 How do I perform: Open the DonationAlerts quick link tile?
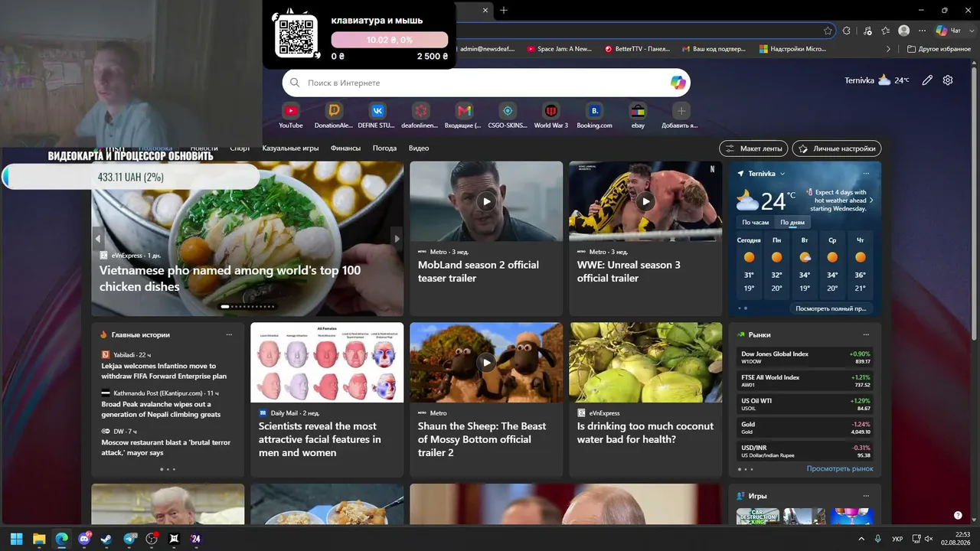[x=334, y=115]
